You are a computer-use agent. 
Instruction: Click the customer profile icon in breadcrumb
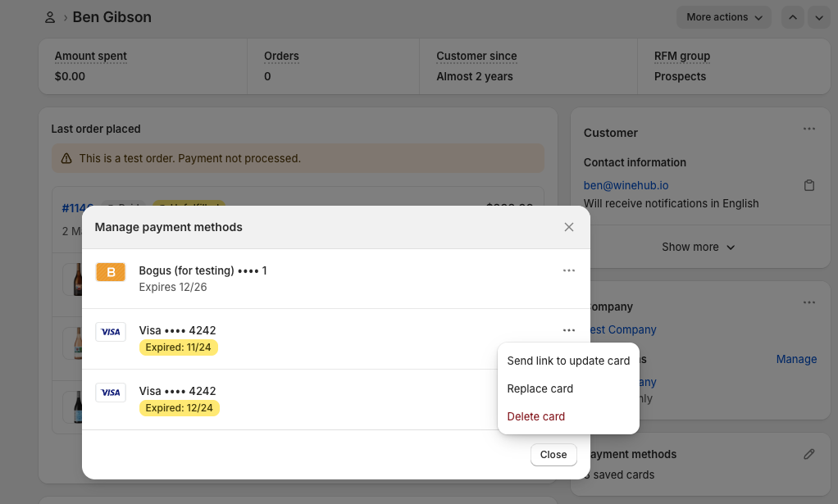point(50,17)
